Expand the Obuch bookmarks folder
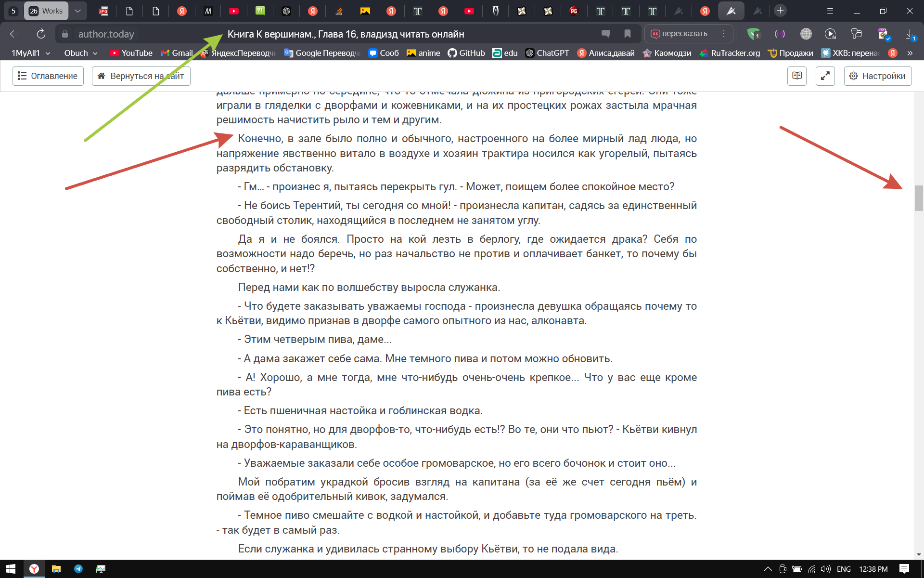Image resolution: width=924 pixels, height=578 pixels. (80, 53)
